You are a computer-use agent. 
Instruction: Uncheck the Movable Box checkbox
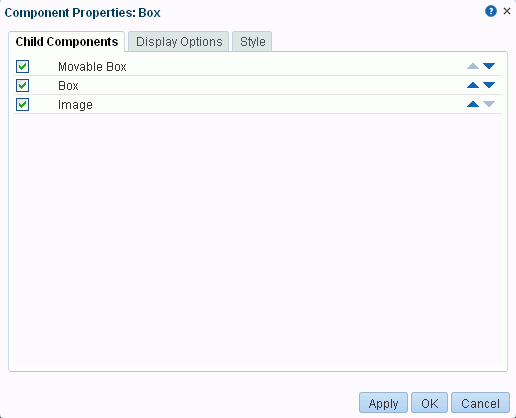click(22, 66)
